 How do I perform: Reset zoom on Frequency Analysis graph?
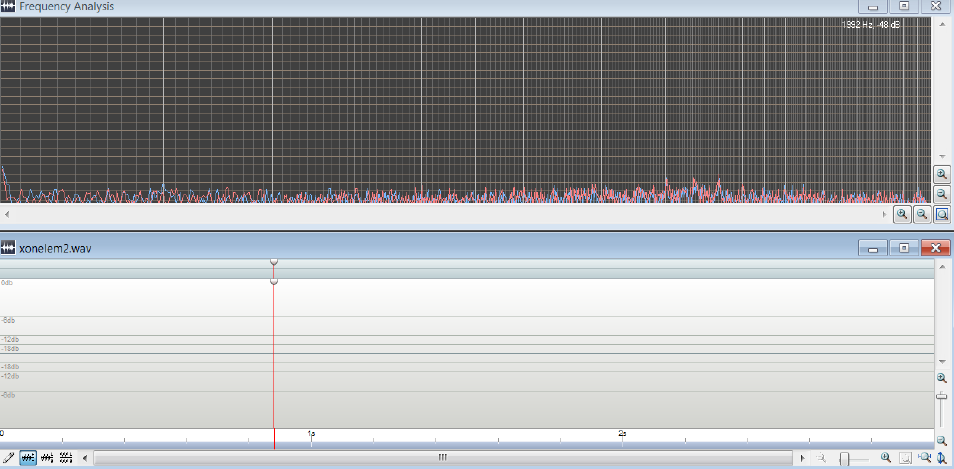[x=942, y=214]
